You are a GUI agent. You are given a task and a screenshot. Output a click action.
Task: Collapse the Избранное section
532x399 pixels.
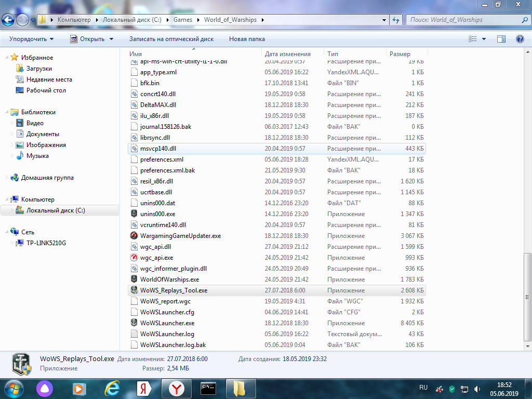[6, 57]
